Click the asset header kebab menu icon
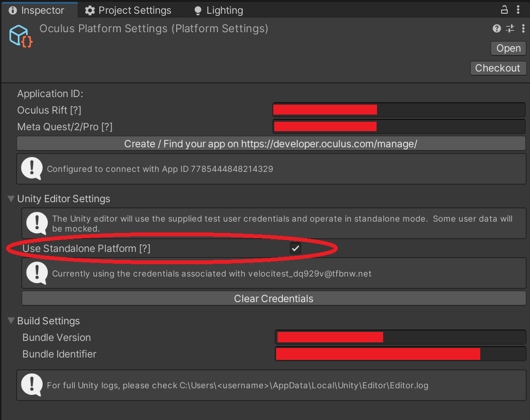The height and width of the screenshot is (420, 530). tap(523, 29)
